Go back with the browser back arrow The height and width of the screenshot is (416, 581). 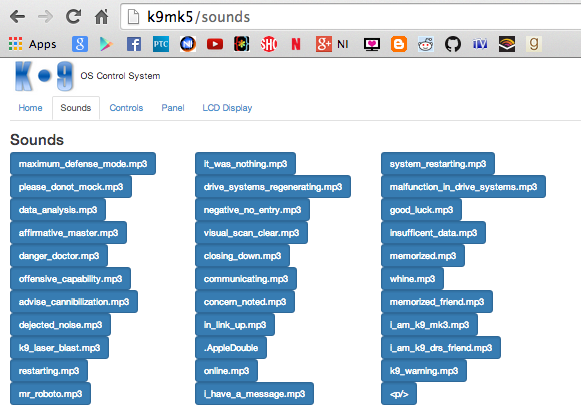pyautogui.click(x=17, y=17)
